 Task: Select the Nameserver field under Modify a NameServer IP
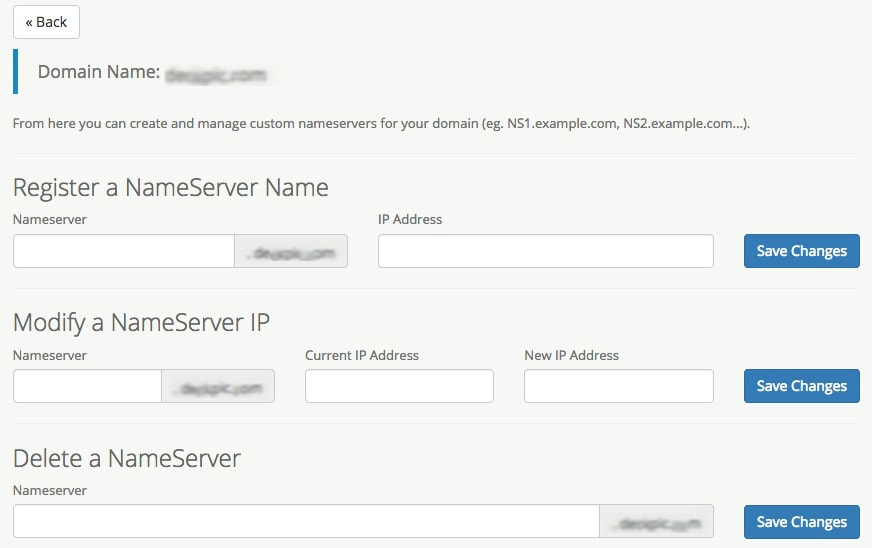[x=87, y=386]
